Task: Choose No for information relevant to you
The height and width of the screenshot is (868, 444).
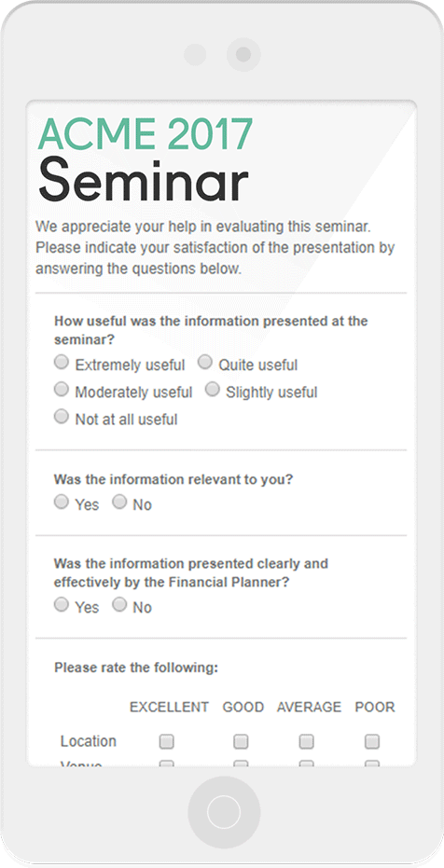Action: [x=119, y=503]
